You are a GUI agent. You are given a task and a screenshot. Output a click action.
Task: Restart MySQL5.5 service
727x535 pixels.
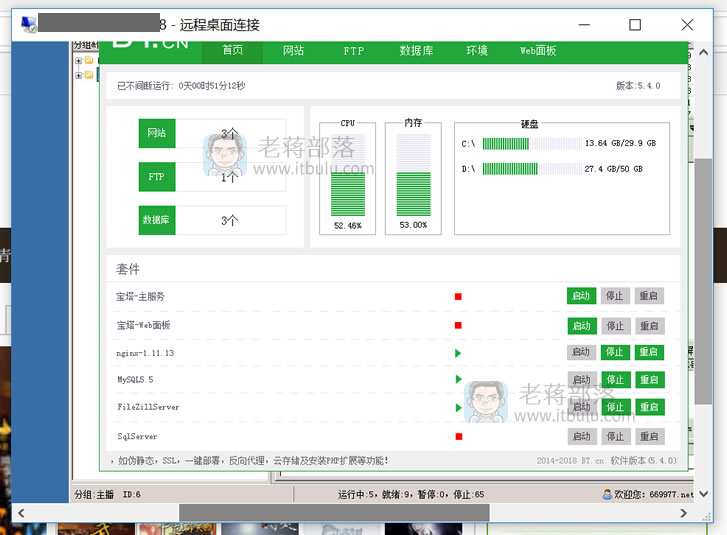(650, 380)
